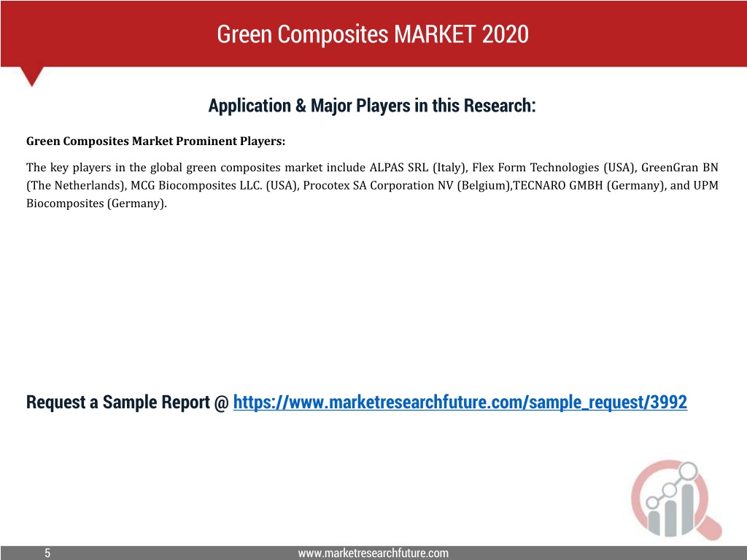Image resolution: width=747 pixels, height=560 pixels.
Task: Click 'Biocomposites (Germany).' on last paragraph line
Action: point(97,203)
